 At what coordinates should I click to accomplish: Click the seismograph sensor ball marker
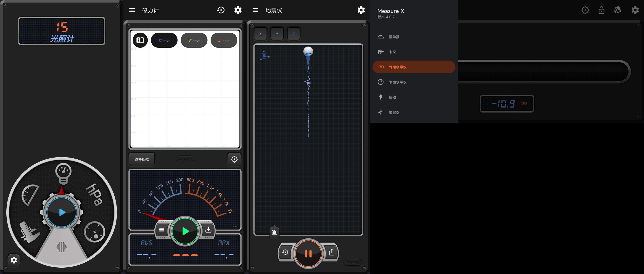(308, 51)
